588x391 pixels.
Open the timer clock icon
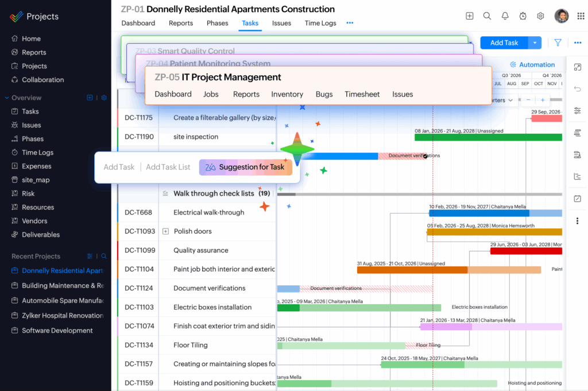523,16
